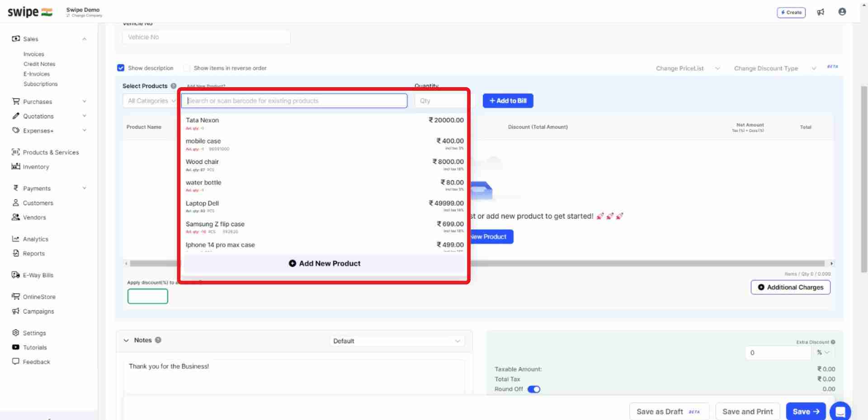Screen dimensions: 868x420
Task: Click the blue Save button
Action: [x=806, y=411]
